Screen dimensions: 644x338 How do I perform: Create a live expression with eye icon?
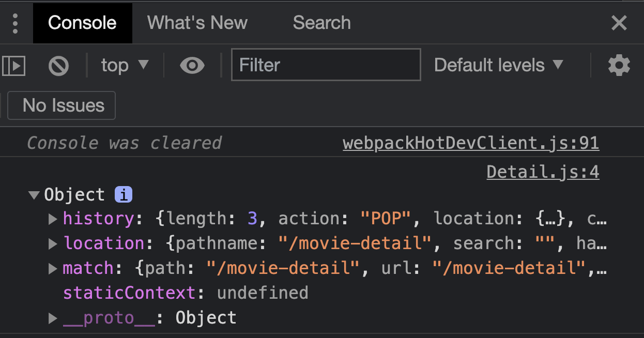pos(192,66)
